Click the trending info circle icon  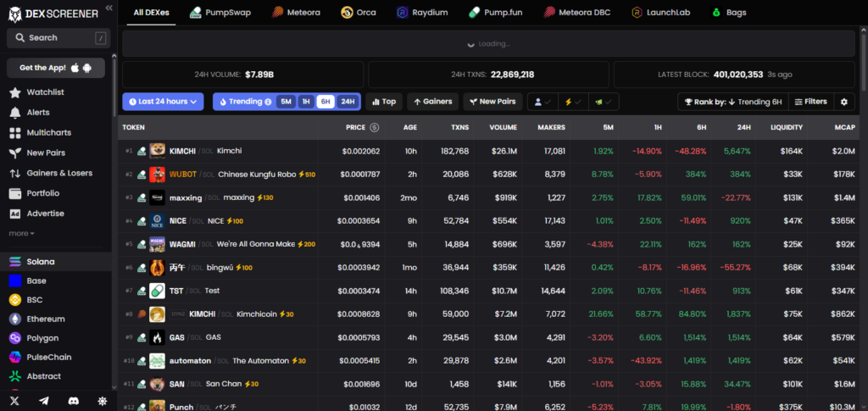click(269, 102)
